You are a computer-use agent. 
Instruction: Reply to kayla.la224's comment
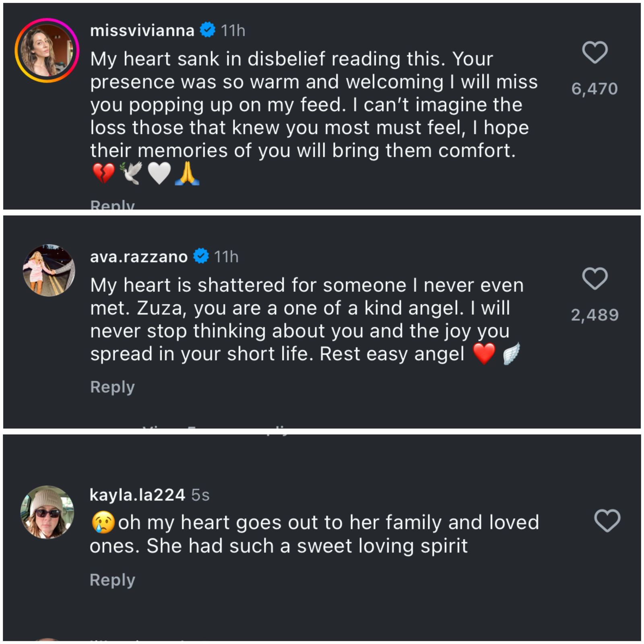(x=112, y=580)
